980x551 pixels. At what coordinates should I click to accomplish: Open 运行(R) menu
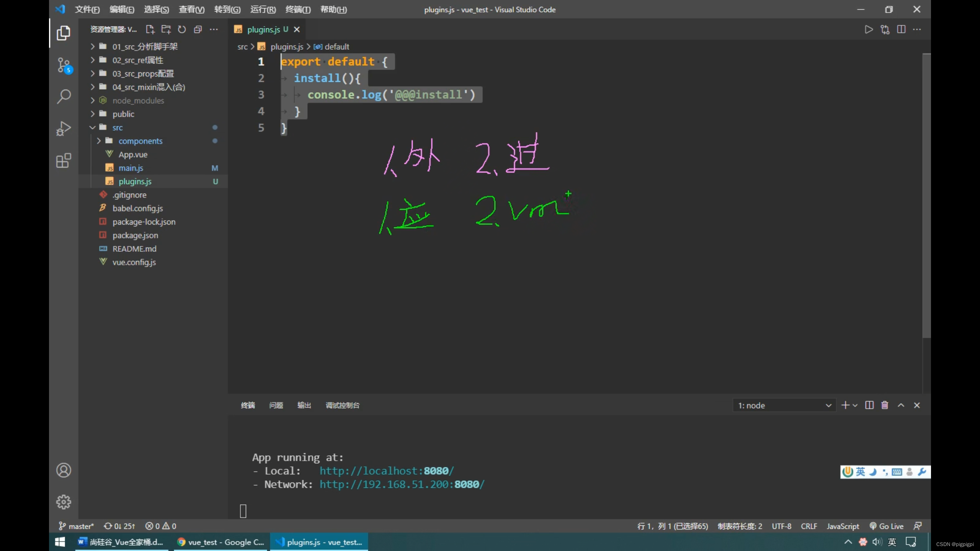coord(263,10)
